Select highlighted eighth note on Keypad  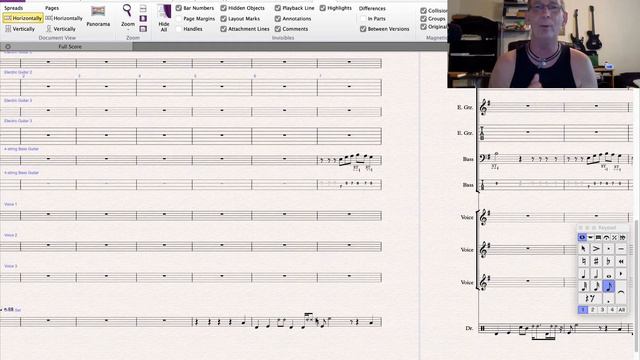(609, 287)
